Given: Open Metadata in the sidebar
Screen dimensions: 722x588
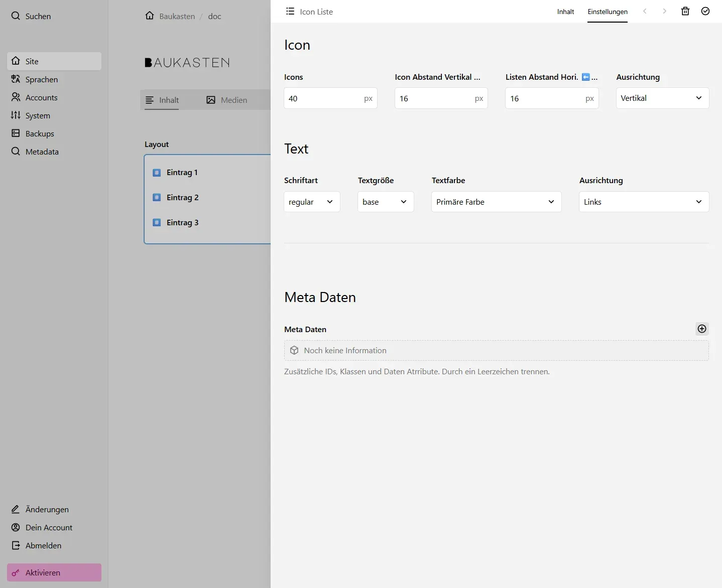Looking at the screenshot, I should click(x=42, y=152).
